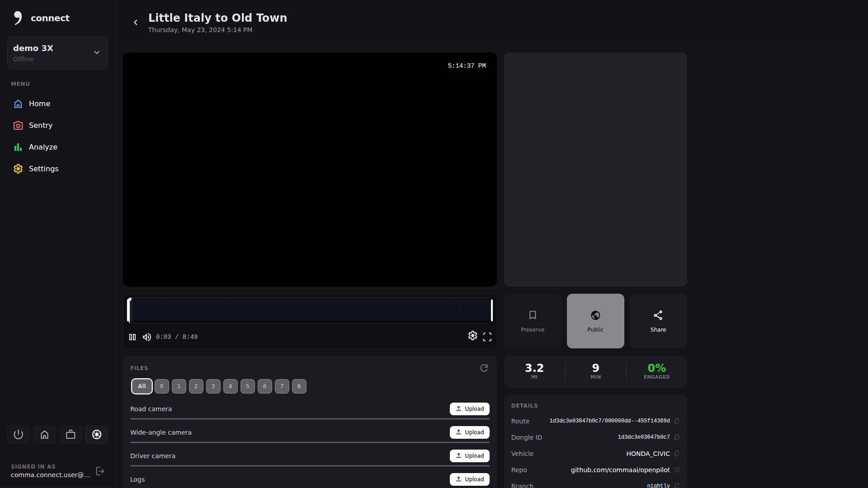Click the briefcase icon in sidebar
Screen dimensions: 868x488
click(71, 435)
